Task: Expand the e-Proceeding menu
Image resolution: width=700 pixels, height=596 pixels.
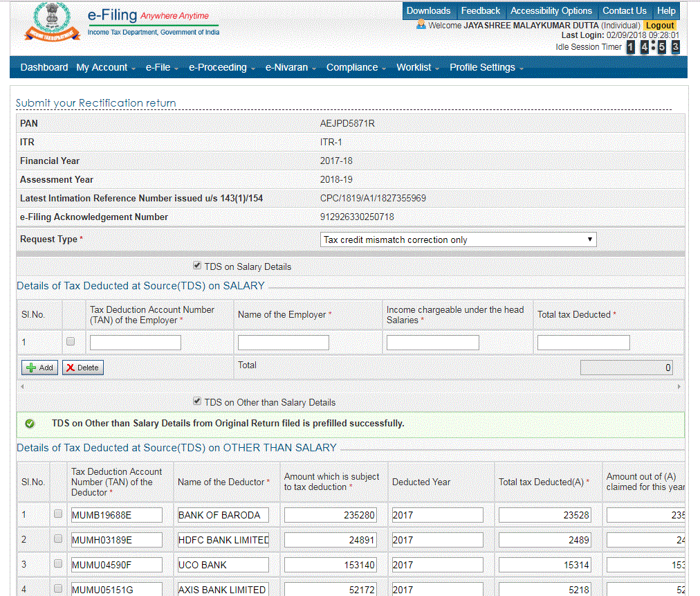Action: (222, 67)
